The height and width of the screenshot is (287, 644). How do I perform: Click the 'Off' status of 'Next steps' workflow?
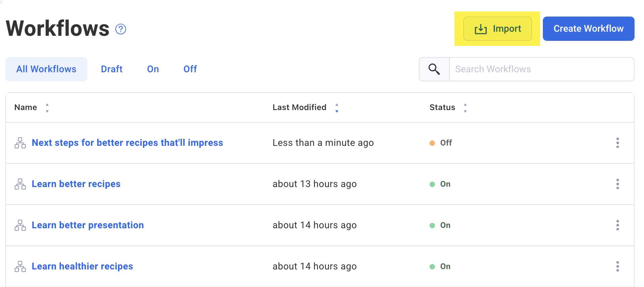tap(441, 143)
